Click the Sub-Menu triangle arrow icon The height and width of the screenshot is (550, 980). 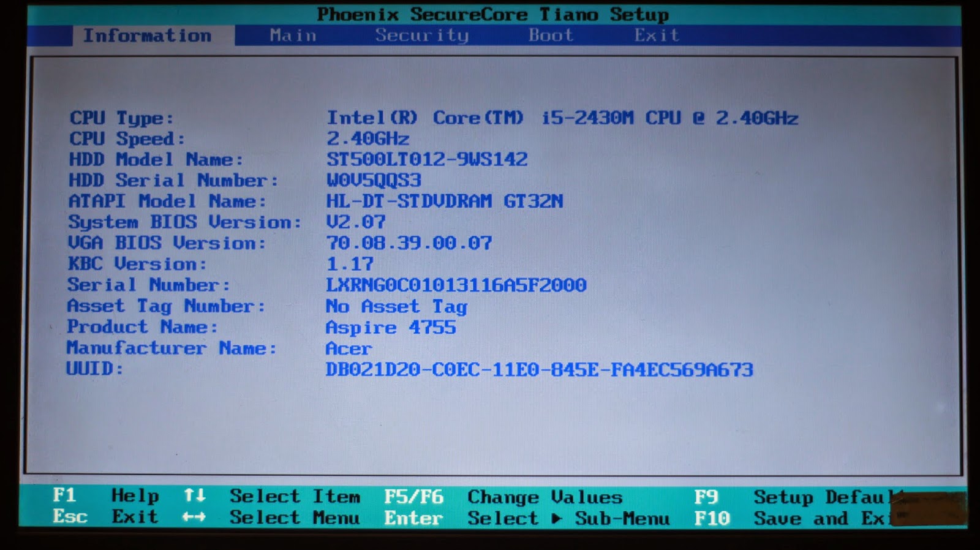(x=557, y=518)
